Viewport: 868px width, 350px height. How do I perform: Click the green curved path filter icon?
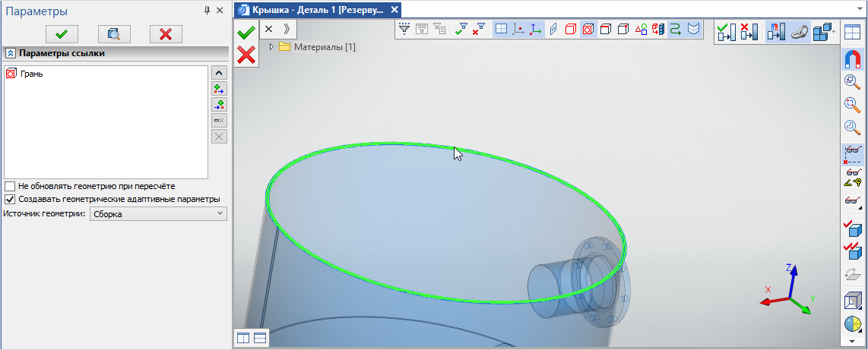675,30
